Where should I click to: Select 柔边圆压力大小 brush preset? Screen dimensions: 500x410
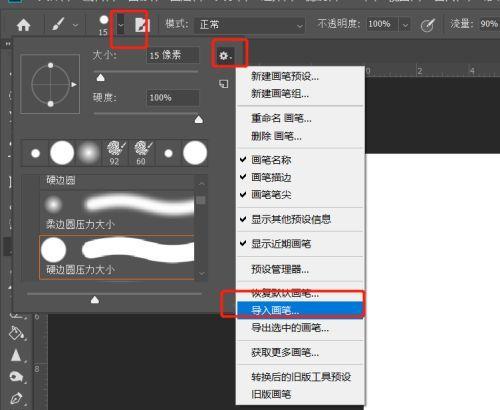pyautogui.click(x=117, y=211)
